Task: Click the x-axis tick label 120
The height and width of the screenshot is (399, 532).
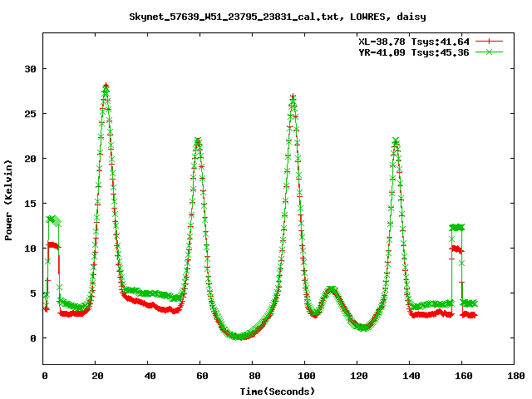Action: [359, 376]
